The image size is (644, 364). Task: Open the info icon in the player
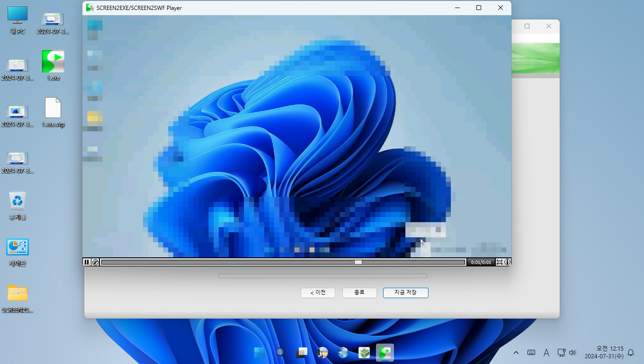(507, 262)
